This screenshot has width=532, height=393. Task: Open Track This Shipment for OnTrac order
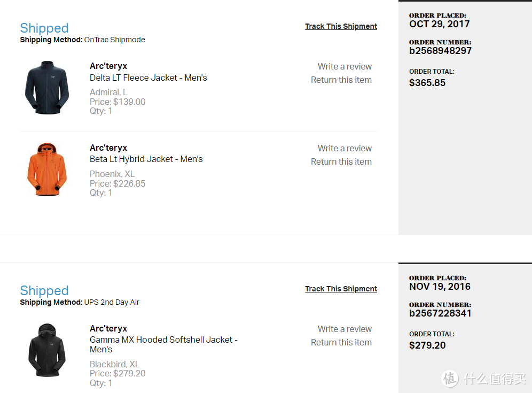pyautogui.click(x=341, y=26)
